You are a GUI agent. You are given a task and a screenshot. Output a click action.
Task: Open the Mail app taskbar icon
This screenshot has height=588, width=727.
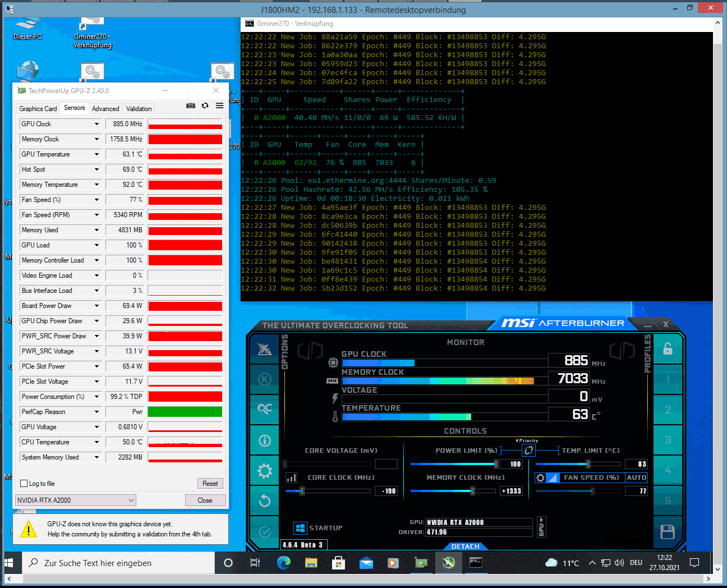point(366,563)
